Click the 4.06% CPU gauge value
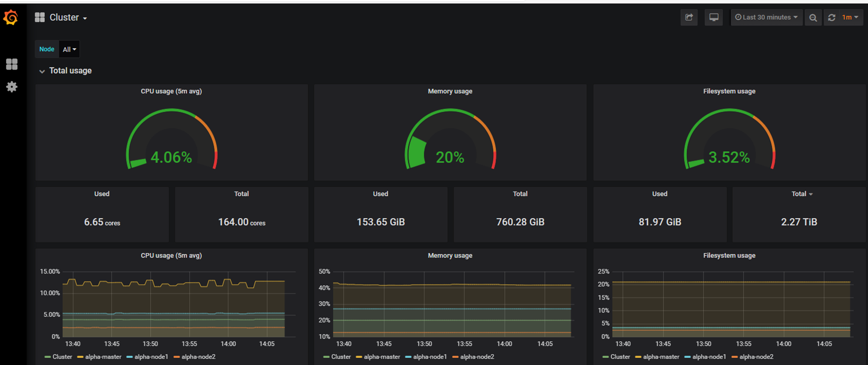 pos(171,157)
